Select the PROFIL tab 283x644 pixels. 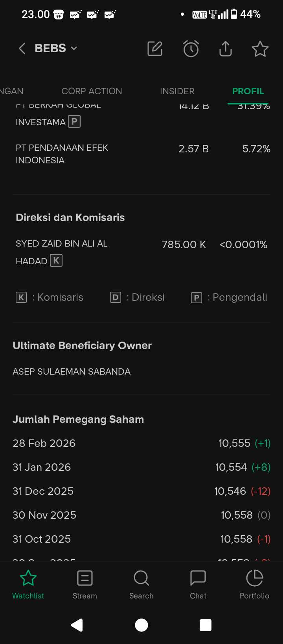[x=248, y=91]
